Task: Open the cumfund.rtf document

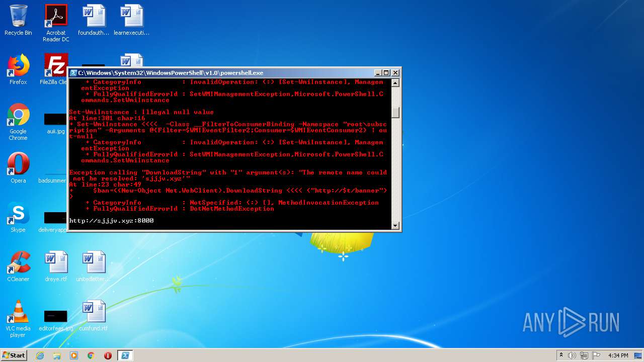Action: tap(94, 316)
